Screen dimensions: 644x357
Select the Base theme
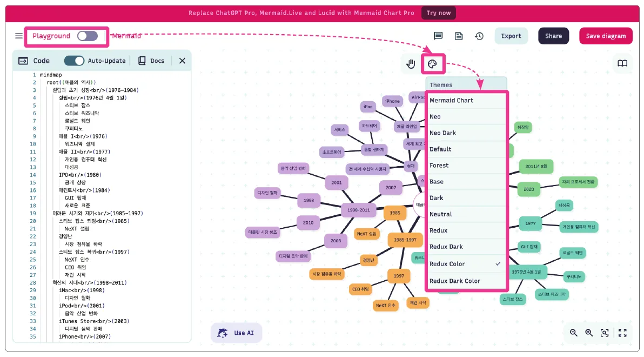coord(466,182)
